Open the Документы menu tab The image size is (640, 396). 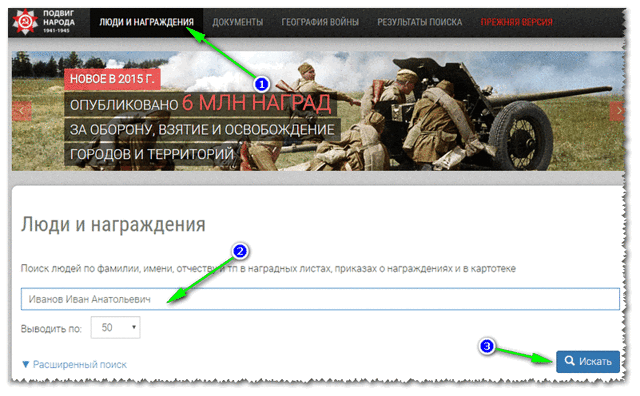(238, 22)
